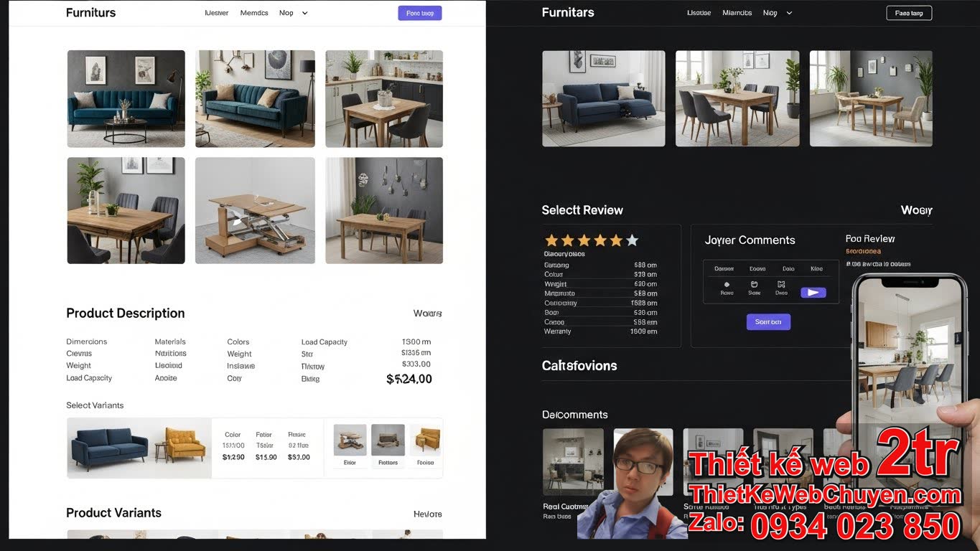Viewport: 980px width, 551px height.
Task: Click the Hevore link beside Product Variants
Action: (427, 514)
